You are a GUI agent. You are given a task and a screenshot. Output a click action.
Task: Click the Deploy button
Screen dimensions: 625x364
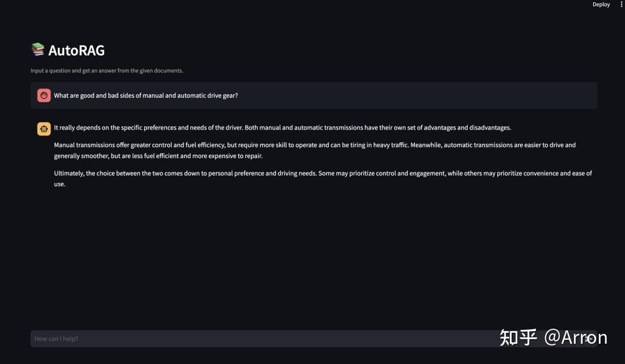click(601, 5)
